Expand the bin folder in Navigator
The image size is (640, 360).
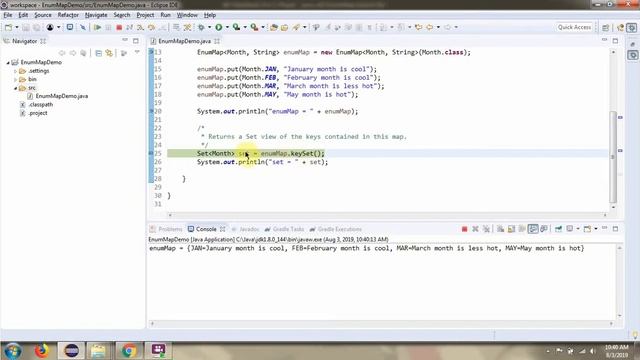click(16, 80)
